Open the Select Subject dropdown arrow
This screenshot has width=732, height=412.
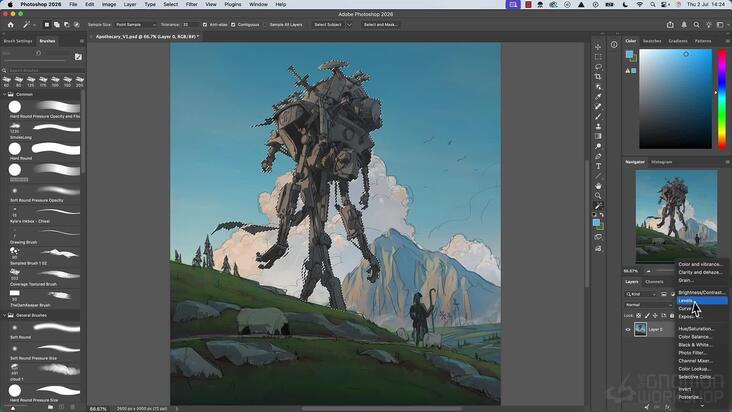tap(349, 25)
